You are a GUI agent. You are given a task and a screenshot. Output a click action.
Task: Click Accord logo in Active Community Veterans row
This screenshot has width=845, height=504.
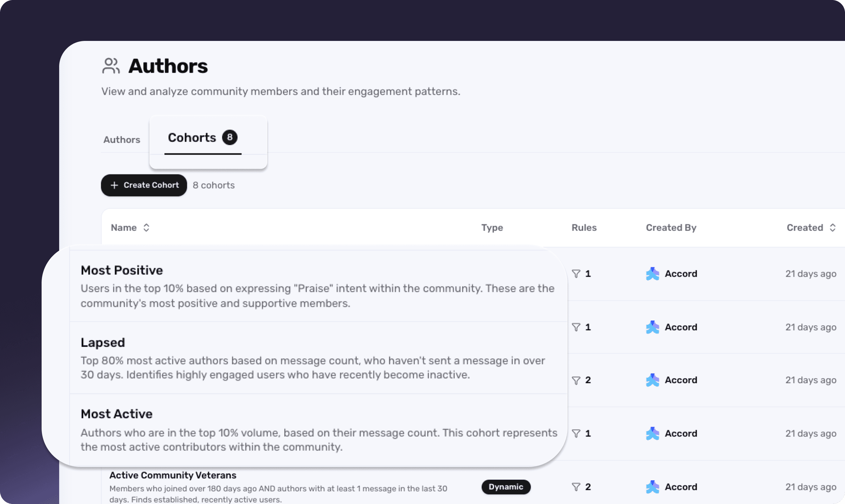coord(652,487)
